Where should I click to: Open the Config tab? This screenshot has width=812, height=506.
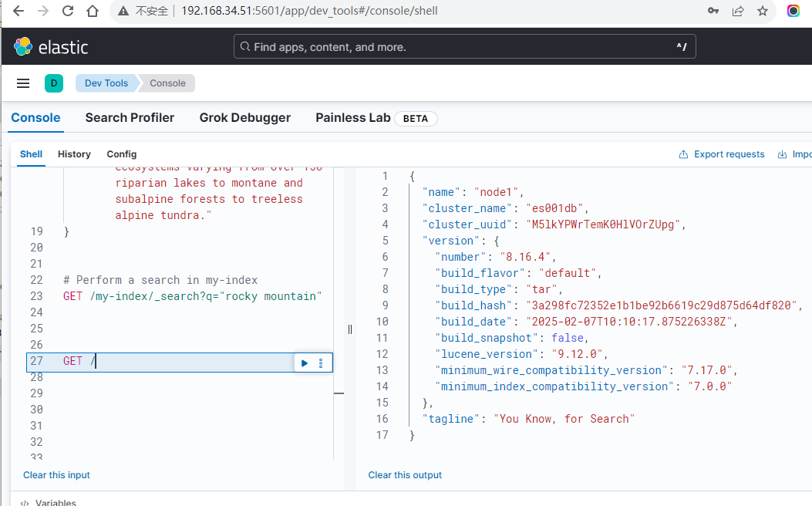(121, 154)
